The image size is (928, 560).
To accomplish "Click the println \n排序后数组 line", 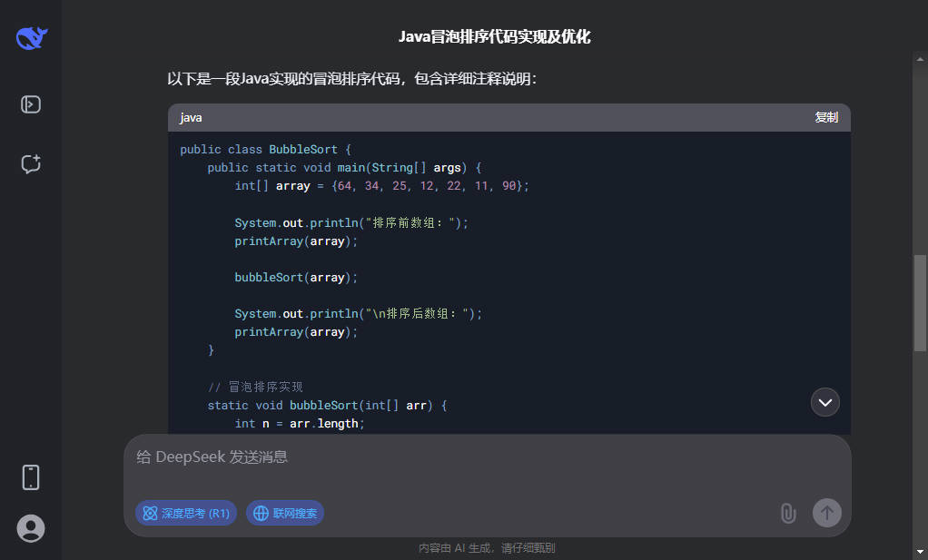I will pyautogui.click(x=359, y=313).
